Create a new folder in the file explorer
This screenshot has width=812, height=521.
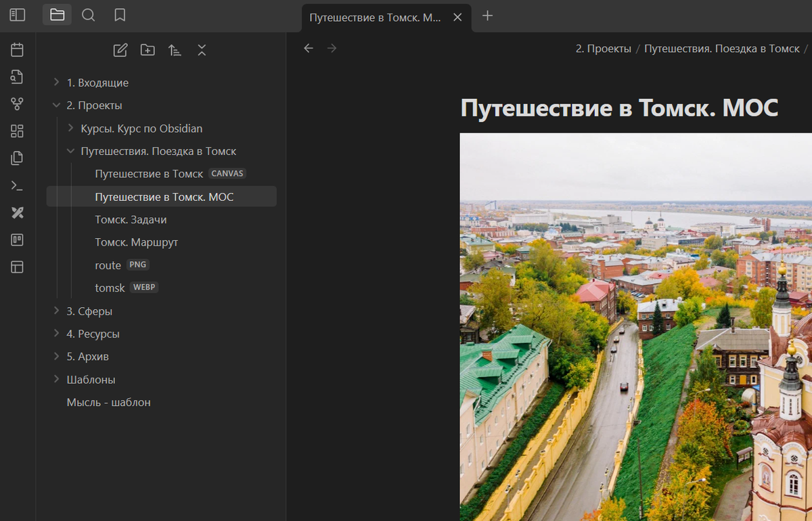[147, 49]
